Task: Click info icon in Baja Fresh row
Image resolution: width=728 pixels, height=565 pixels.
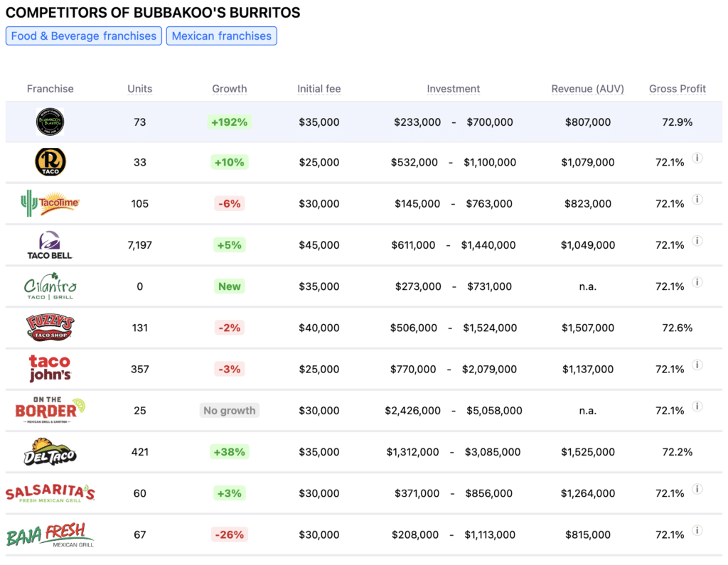Action: tap(697, 530)
